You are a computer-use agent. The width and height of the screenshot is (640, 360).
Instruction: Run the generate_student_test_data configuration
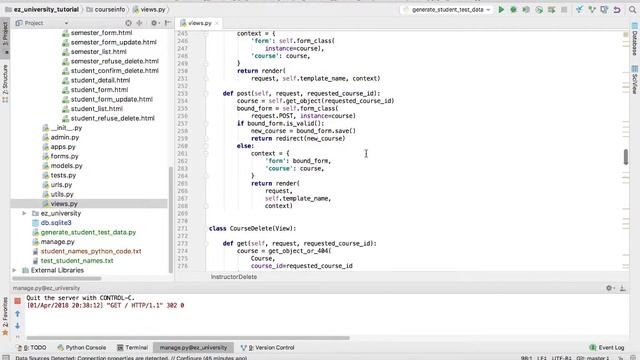[x=501, y=9]
